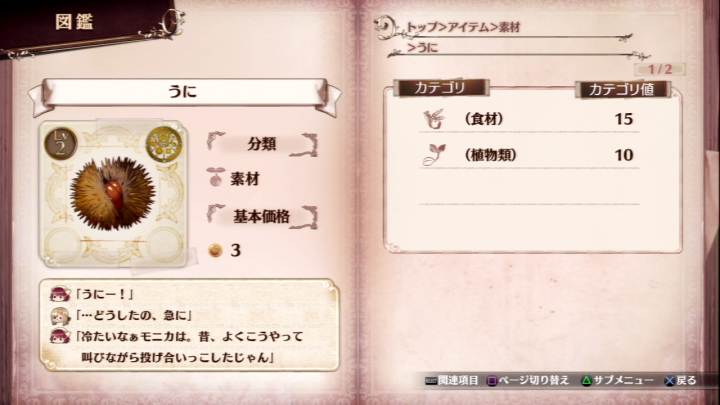Click the ページ切り替え page switch button
The width and height of the screenshot is (720, 405).
tap(528, 380)
